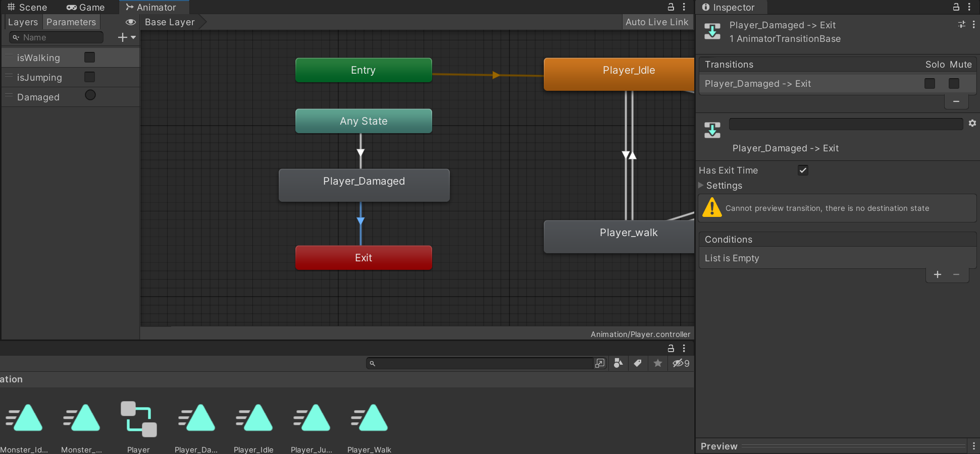Fire the Damaged trigger radio button
The width and height of the screenshot is (980, 454).
(x=90, y=95)
